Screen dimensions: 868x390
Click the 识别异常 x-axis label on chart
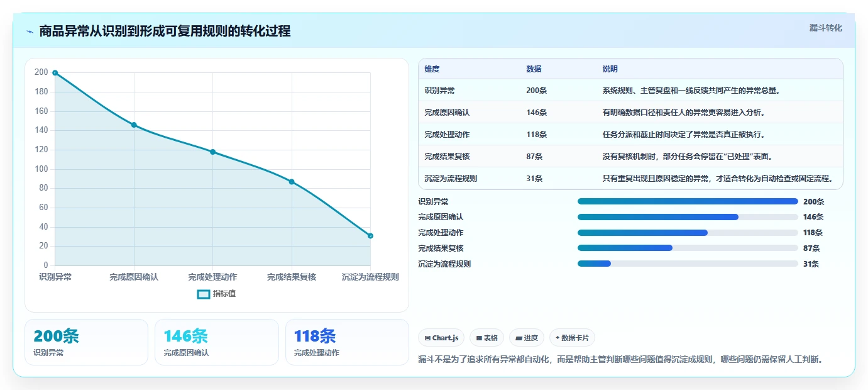55,277
